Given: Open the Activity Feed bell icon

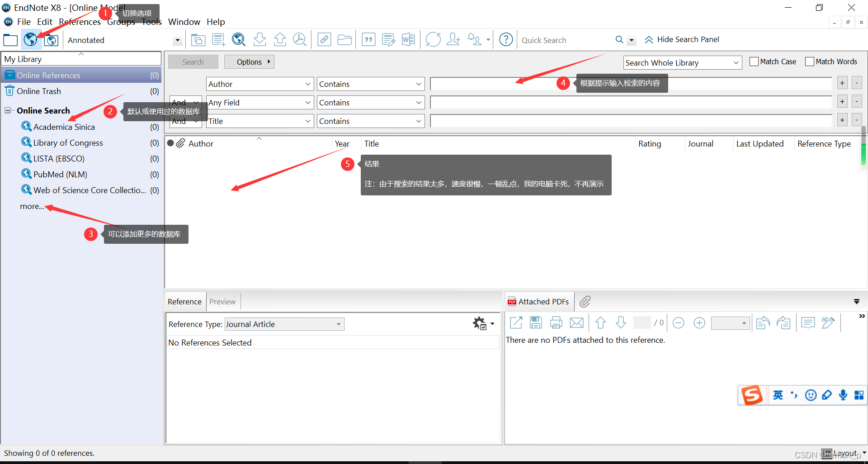Looking at the screenshot, I should click(474, 40).
